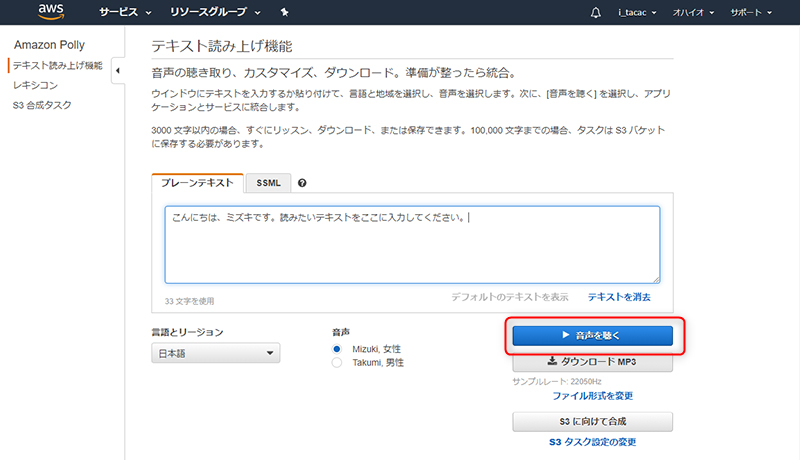This screenshot has width=800, height=460.
Task: Select the Takumi, 男性 voice
Action: 337,363
